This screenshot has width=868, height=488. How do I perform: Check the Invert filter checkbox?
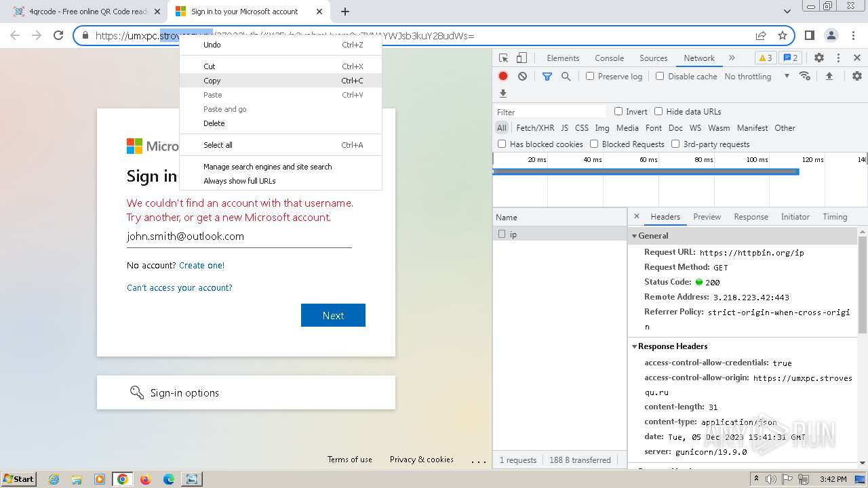tap(618, 111)
